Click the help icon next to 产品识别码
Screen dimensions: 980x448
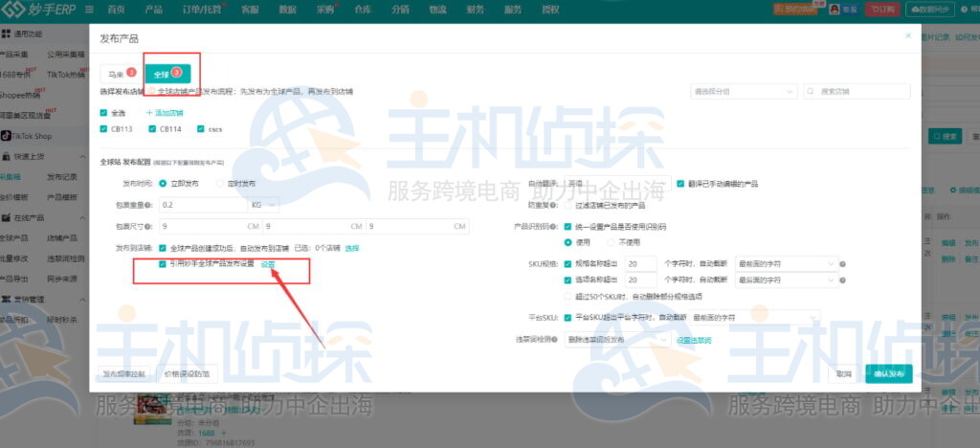[555, 226]
